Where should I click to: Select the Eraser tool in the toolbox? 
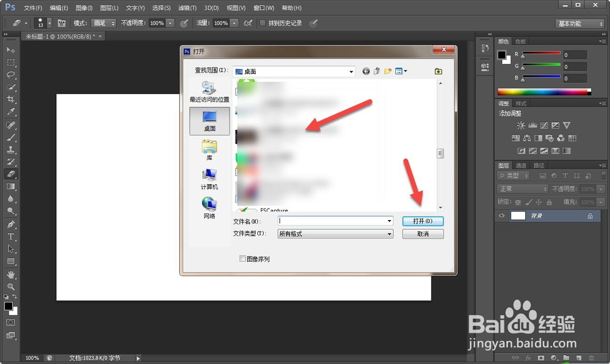tap(10, 174)
